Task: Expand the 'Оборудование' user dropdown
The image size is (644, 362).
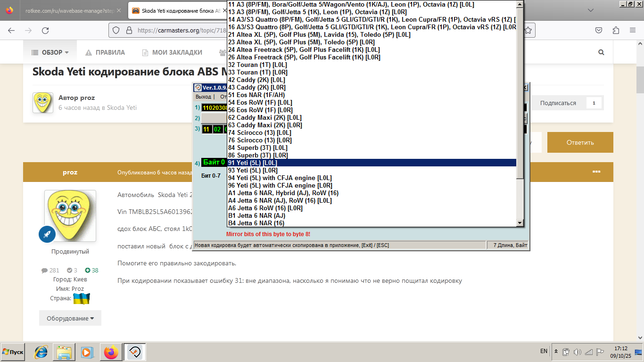Action: coord(70,318)
